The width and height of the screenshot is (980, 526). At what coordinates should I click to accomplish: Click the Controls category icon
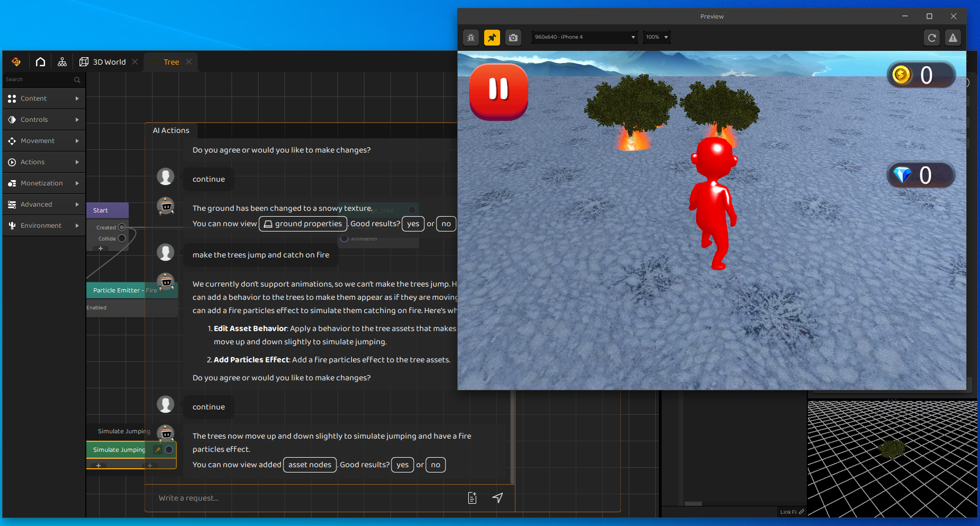(12, 120)
